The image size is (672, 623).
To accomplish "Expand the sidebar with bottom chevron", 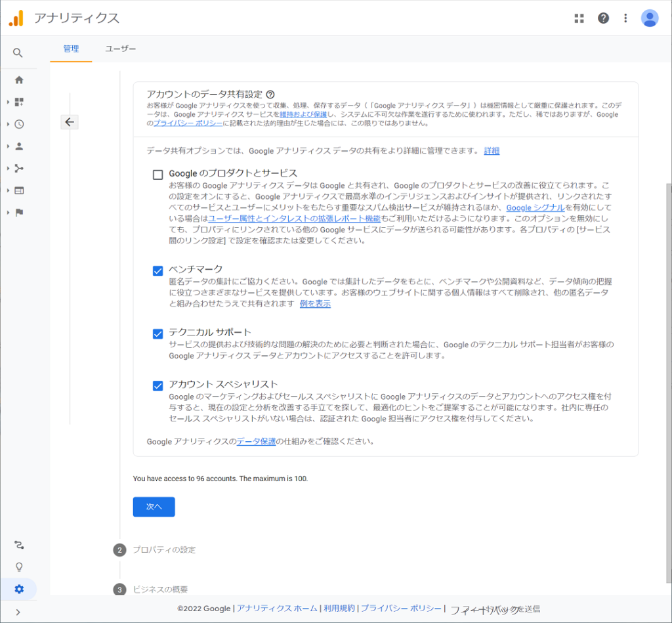I will 18,612.
